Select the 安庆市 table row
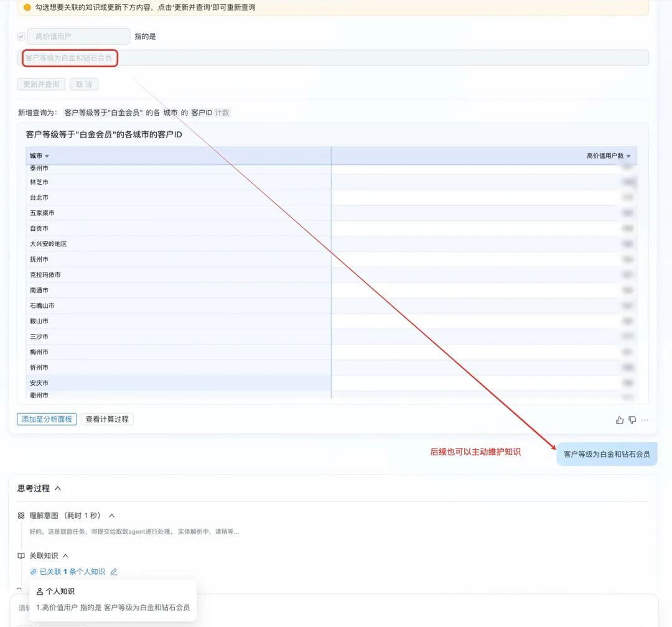 point(331,383)
